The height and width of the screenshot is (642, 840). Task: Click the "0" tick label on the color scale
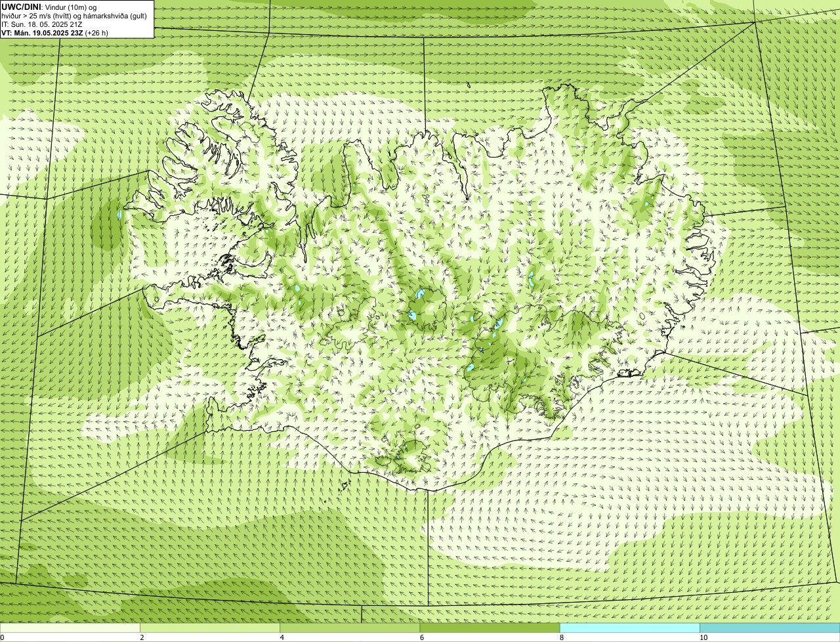(2, 637)
